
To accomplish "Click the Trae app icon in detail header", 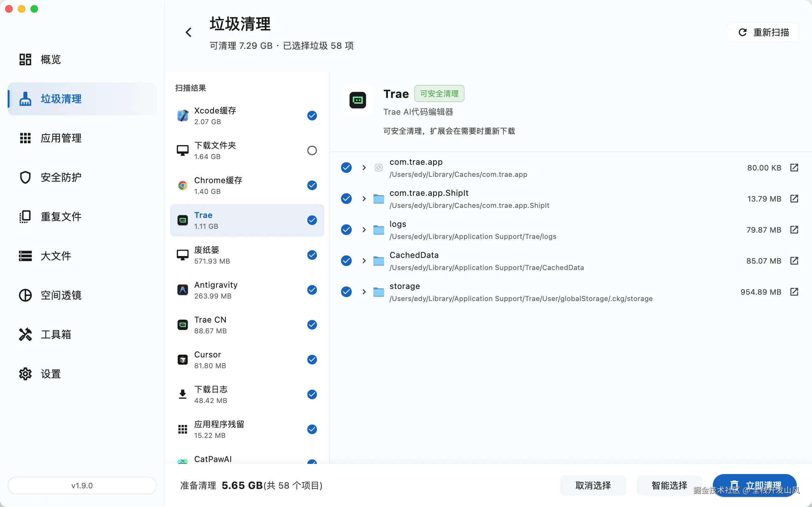I will pos(358,100).
